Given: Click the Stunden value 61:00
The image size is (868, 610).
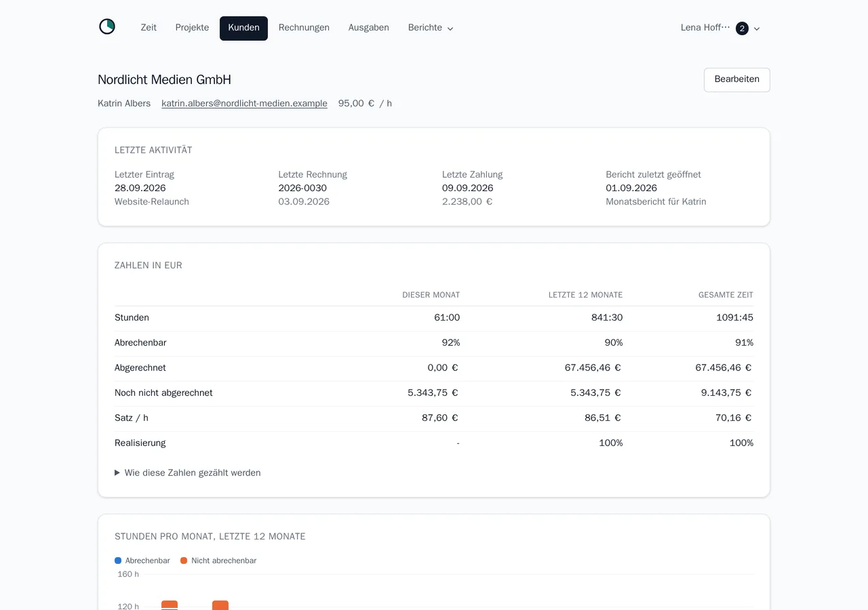Looking at the screenshot, I should (447, 318).
